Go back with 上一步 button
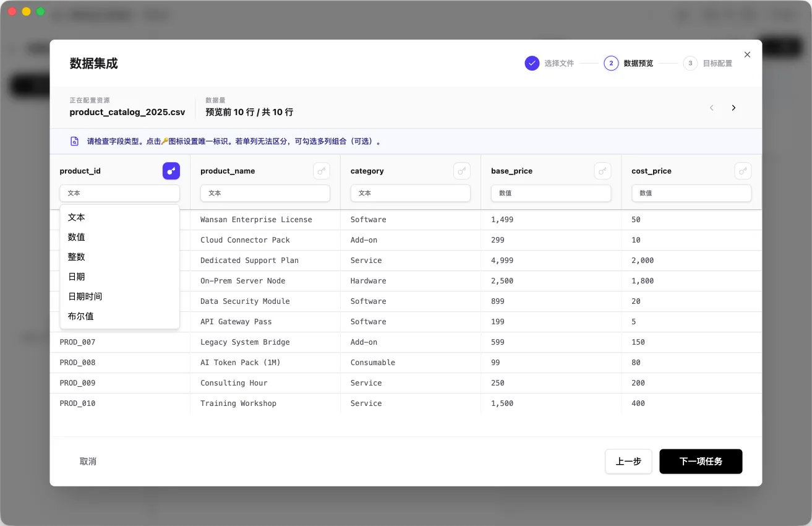The height and width of the screenshot is (526, 812). click(628, 462)
